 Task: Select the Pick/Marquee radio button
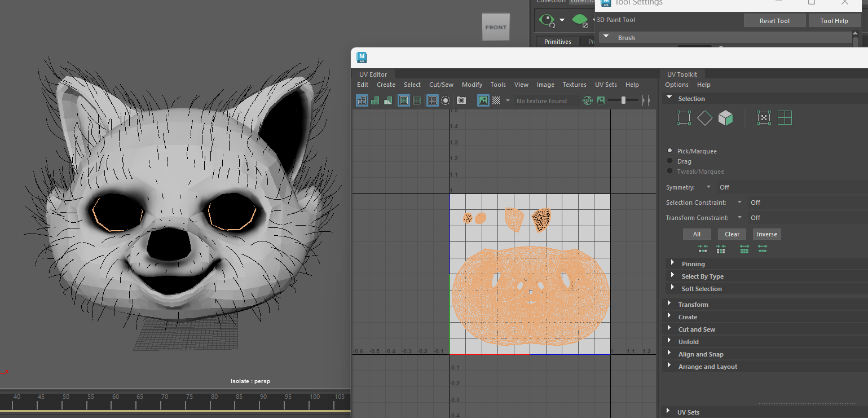(x=669, y=151)
